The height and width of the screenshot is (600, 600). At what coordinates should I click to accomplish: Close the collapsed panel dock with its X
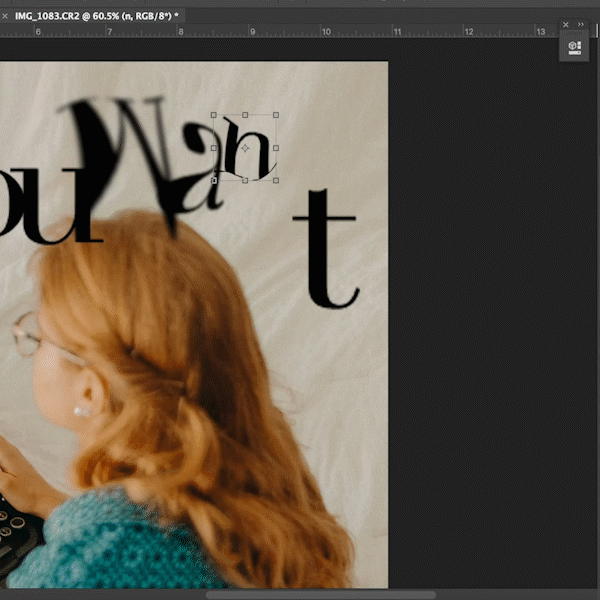[x=566, y=25]
